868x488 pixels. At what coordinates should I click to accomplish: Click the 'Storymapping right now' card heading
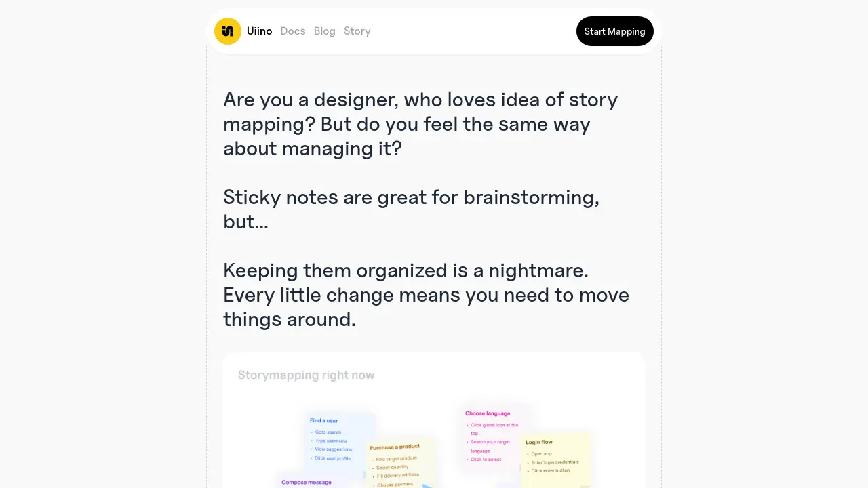click(x=306, y=375)
